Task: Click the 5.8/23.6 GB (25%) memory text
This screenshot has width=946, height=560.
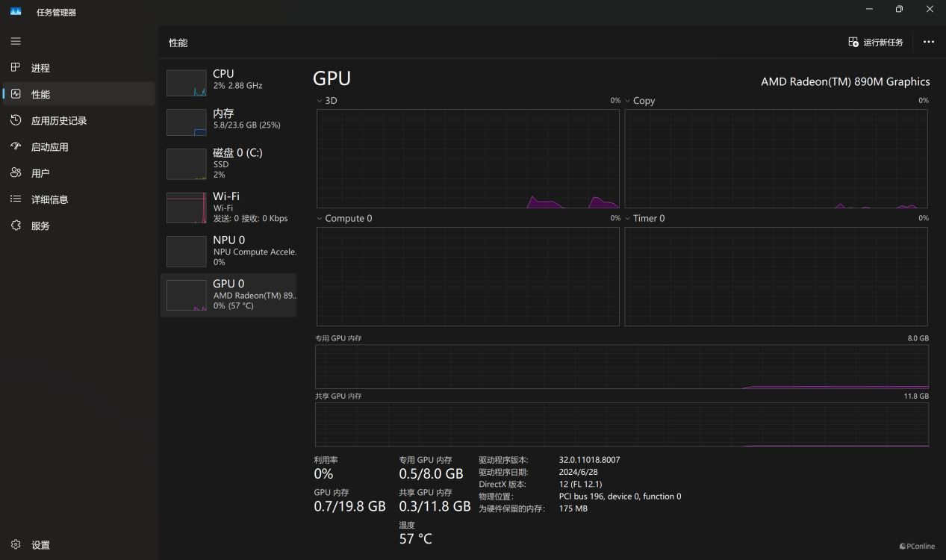Action: (246, 125)
